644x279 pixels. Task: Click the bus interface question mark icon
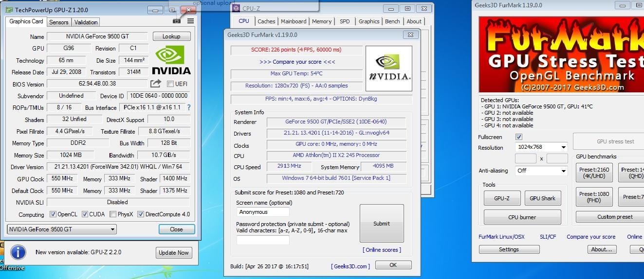point(189,107)
